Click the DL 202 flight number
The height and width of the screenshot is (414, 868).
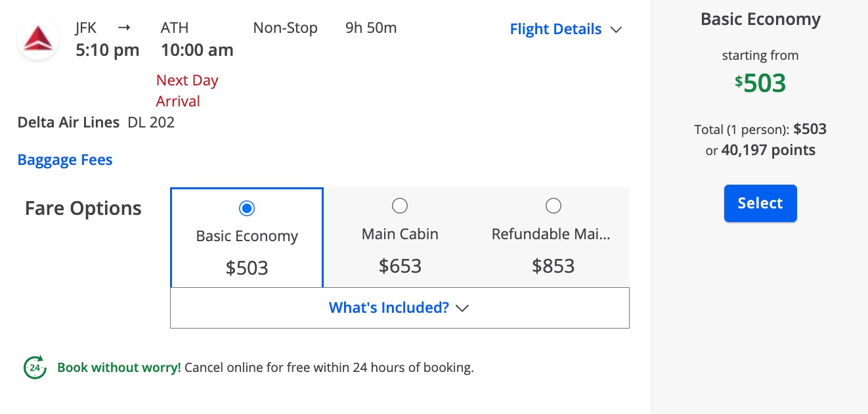[x=151, y=122]
